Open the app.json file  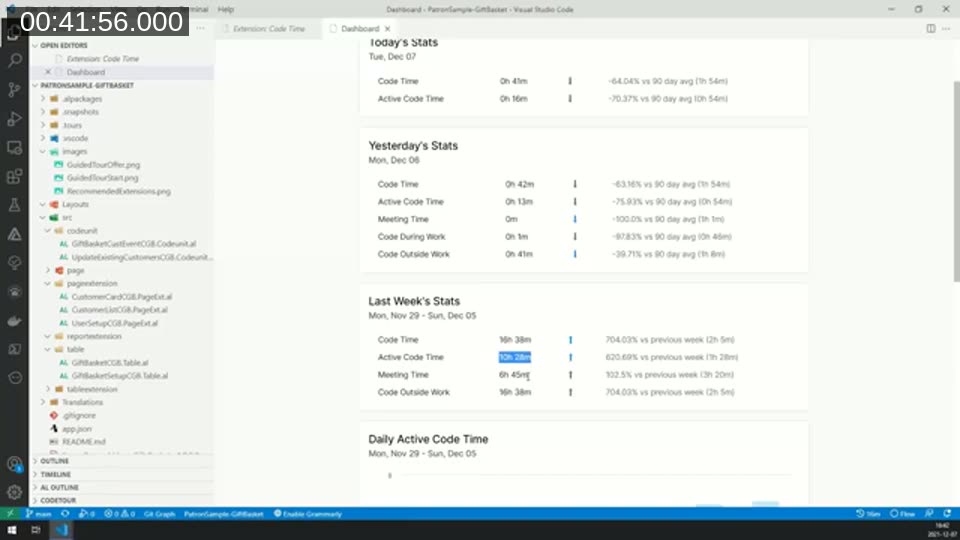[x=77, y=429]
